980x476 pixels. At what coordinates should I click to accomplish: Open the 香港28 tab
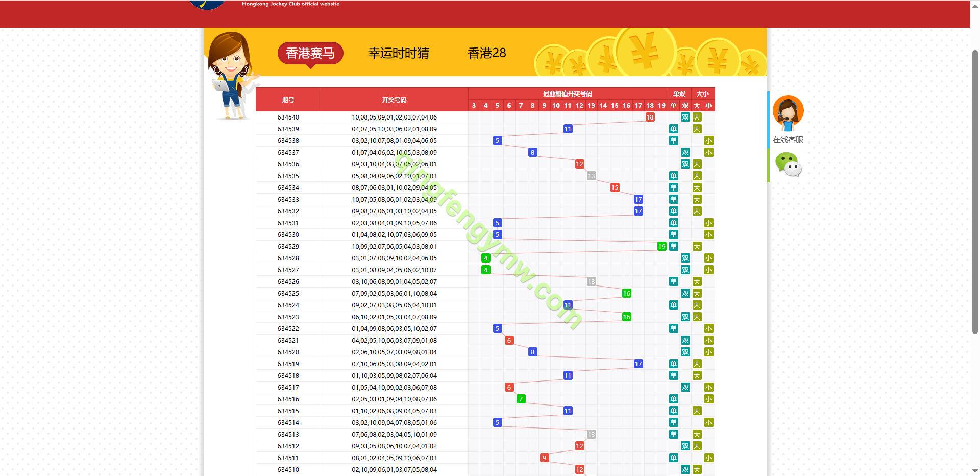pos(486,53)
